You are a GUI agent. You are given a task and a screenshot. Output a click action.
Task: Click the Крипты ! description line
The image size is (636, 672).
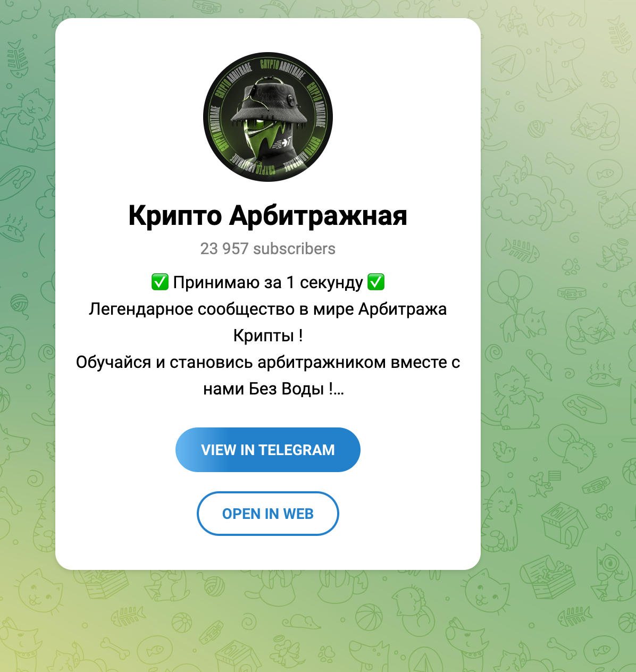click(x=268, y=335)
